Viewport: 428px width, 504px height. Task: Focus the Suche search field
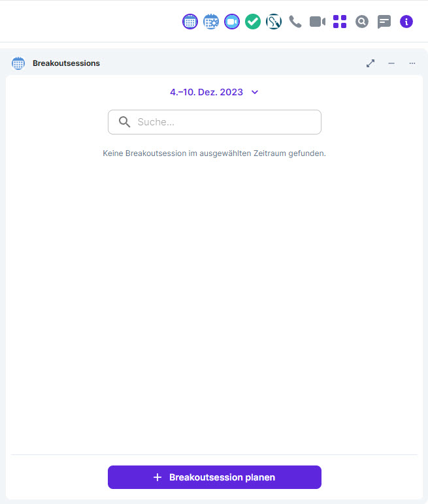[x=214, y=122]
